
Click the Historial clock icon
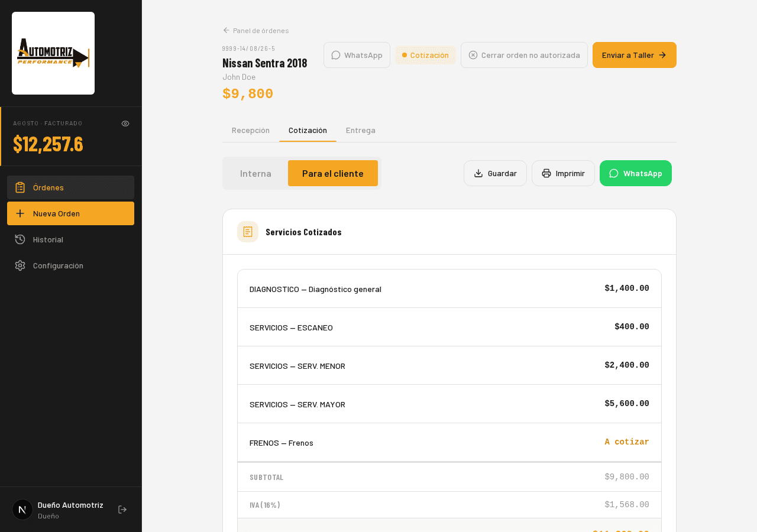20,239
